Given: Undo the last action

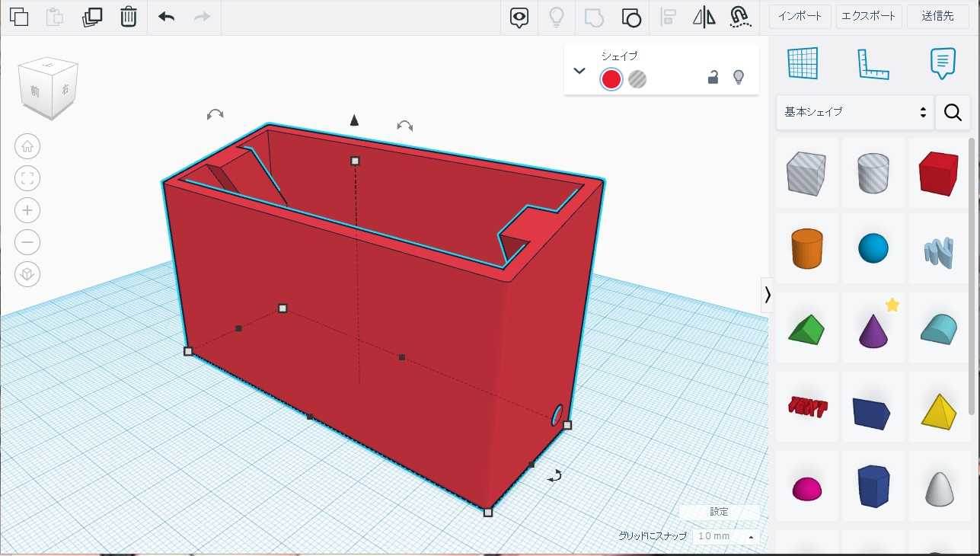Looking at the screenshot, I should coord(166,17).
